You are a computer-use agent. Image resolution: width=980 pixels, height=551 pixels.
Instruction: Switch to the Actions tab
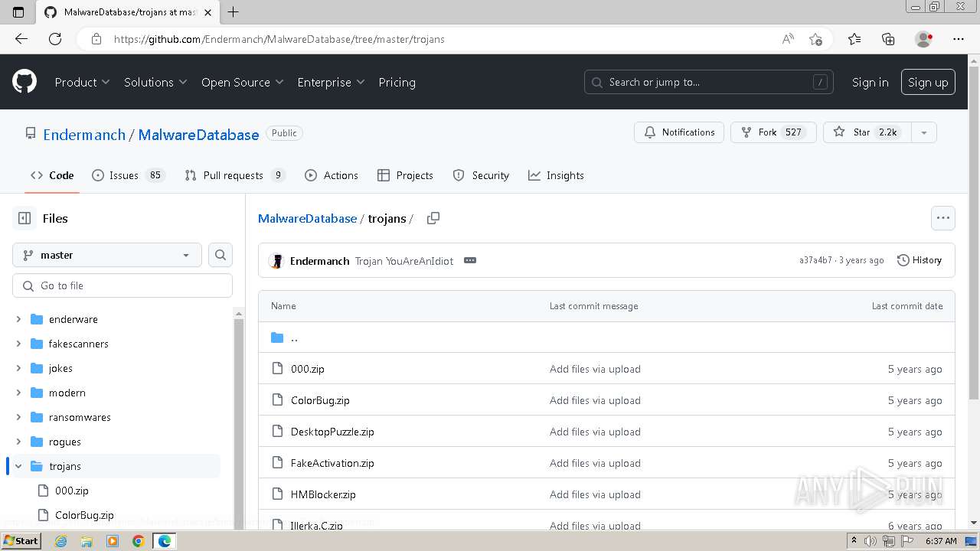click(x=332, y=175)
